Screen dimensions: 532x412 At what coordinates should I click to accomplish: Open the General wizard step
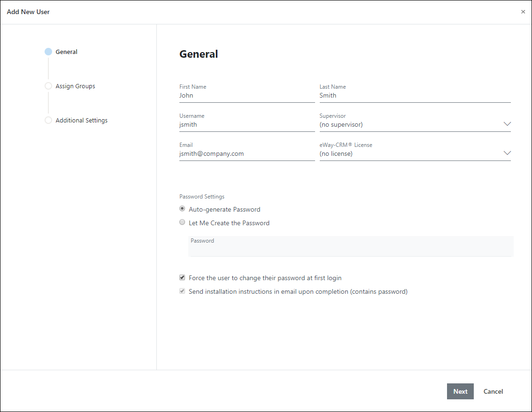click(x=67, y=52)
